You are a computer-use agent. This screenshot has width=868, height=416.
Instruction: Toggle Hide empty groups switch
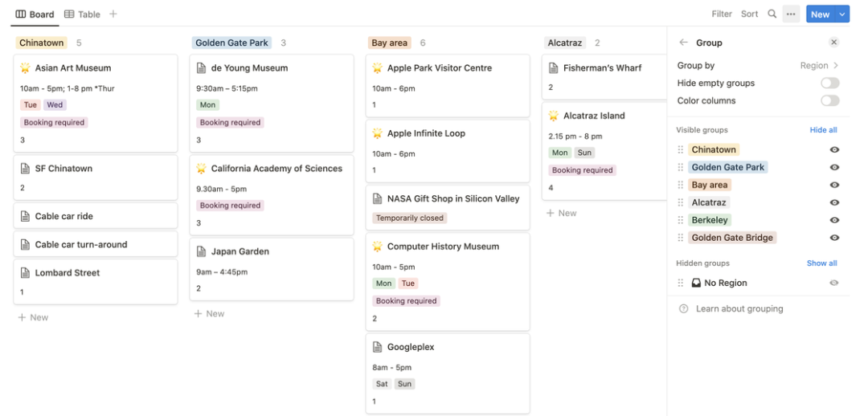[829, 83]
